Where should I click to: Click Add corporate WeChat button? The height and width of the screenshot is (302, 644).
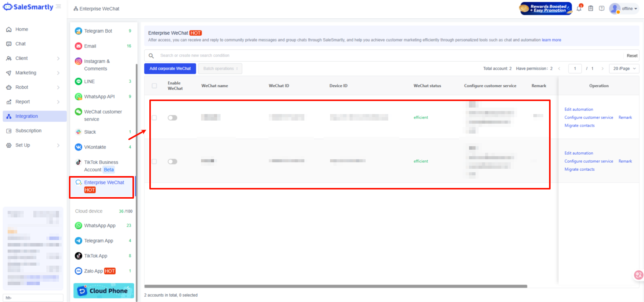coord(170,69)
